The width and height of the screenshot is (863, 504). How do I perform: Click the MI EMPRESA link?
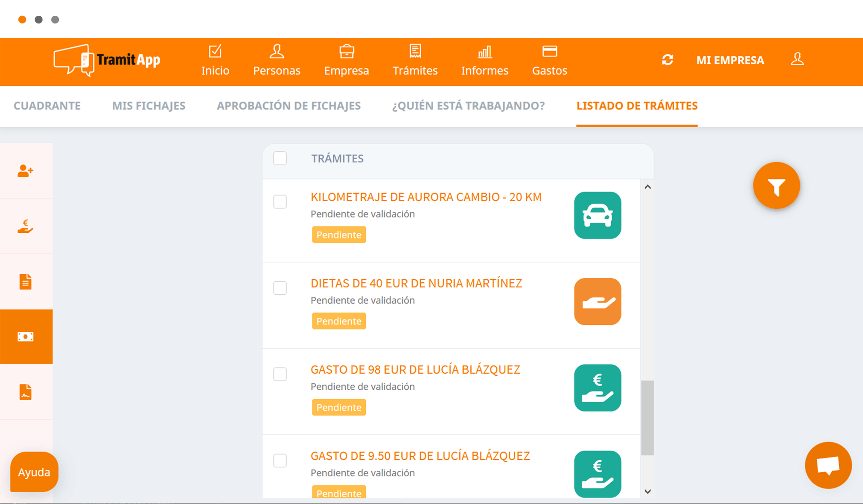tap(730, 60)
